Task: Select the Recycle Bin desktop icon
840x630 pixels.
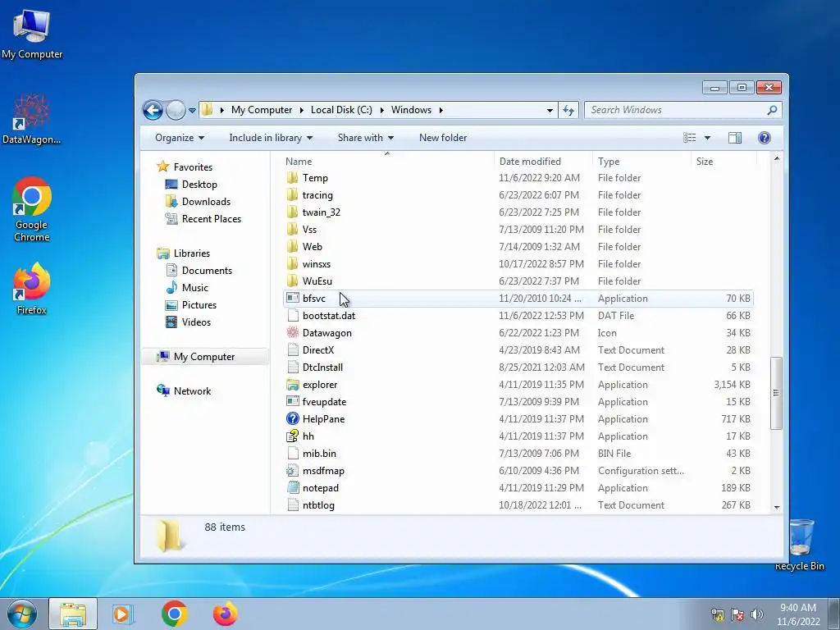Action: click(x=800, y=545)
